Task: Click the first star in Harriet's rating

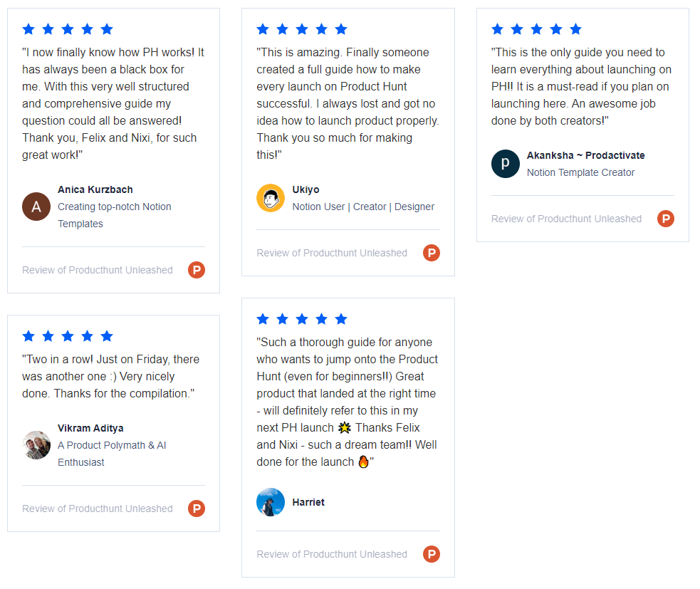Action: [x=263, y=319]
